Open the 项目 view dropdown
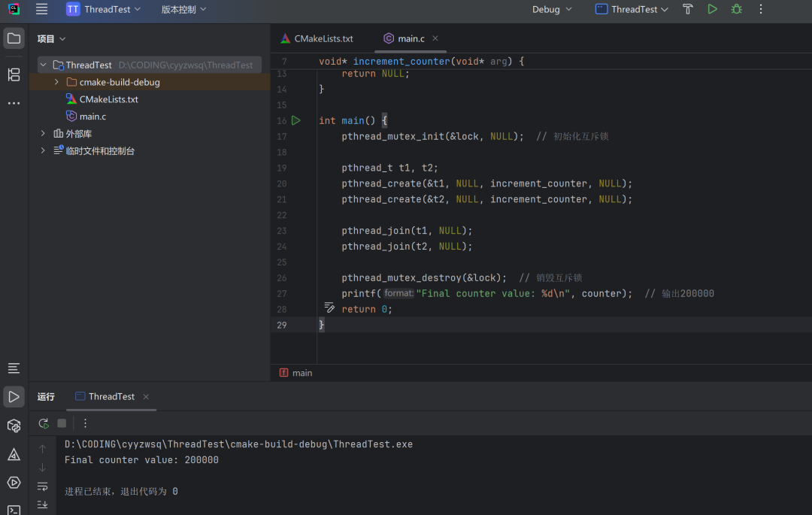 [51, 39]
